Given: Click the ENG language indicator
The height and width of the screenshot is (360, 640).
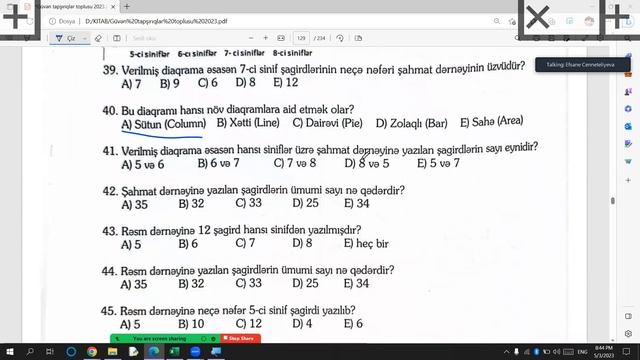Looking at the screenshot, I should click(x=582, y=352).
